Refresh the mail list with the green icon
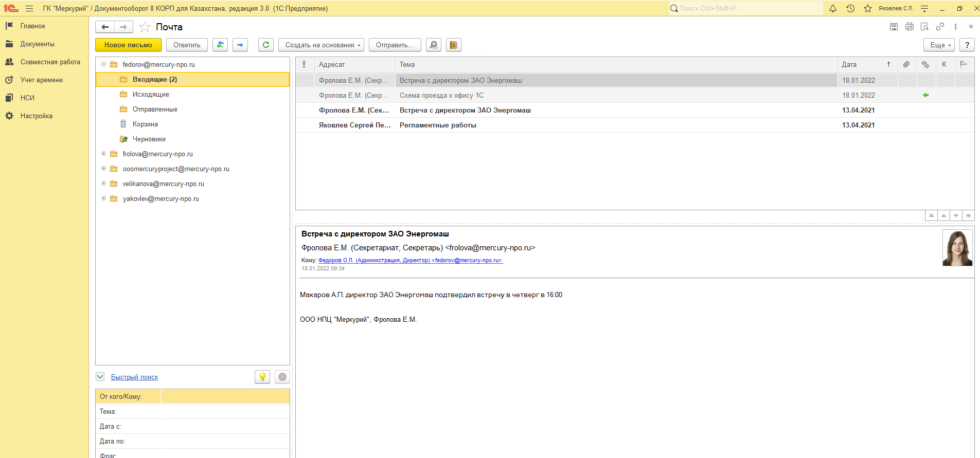 point(266,45)
